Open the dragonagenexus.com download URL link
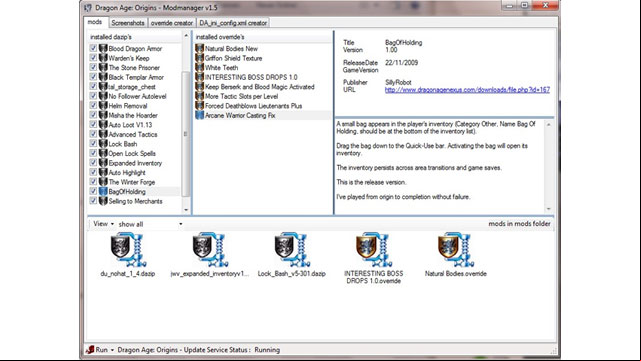Image resolution: width=641 pixels, height=361 pixels. point(467,90)
